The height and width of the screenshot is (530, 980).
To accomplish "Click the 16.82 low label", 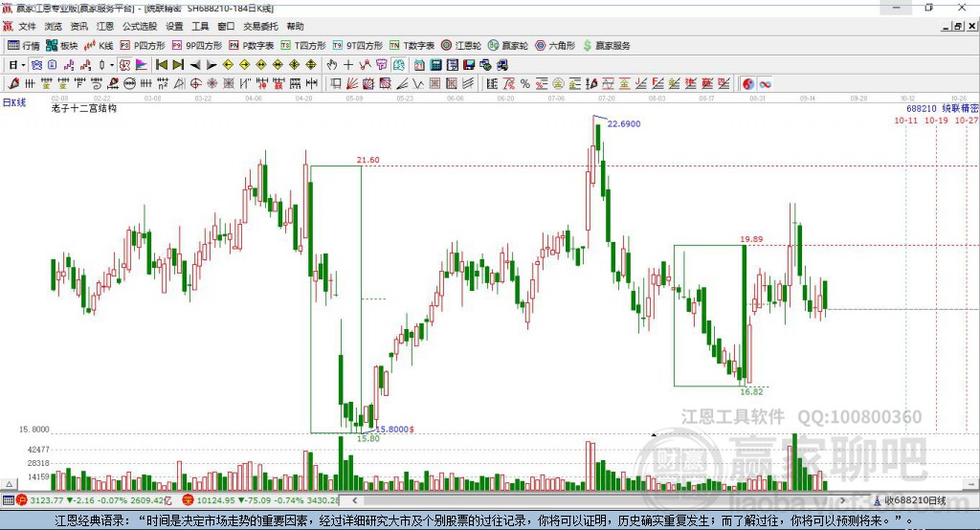I will click(751, 392).
